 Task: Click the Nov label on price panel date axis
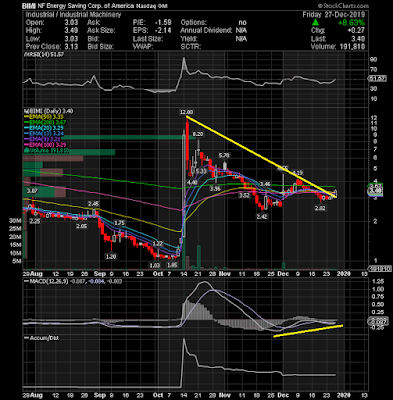225,274
